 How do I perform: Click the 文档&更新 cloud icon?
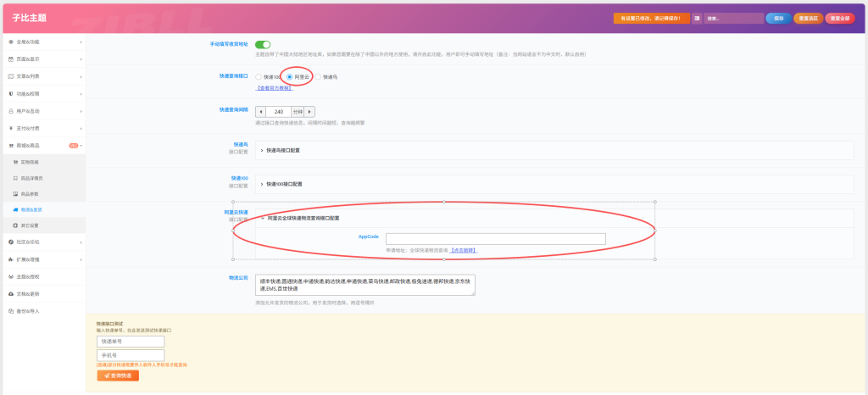11,294
